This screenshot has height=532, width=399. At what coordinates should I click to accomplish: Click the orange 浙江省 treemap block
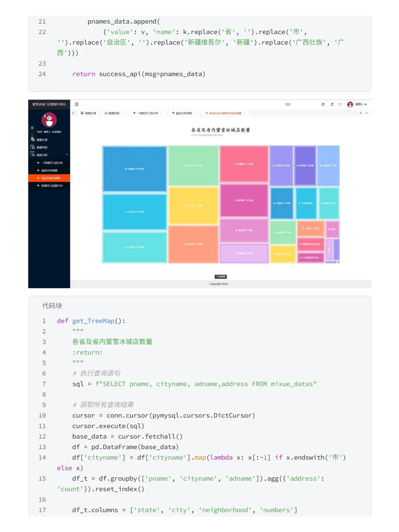click(194, 244)
